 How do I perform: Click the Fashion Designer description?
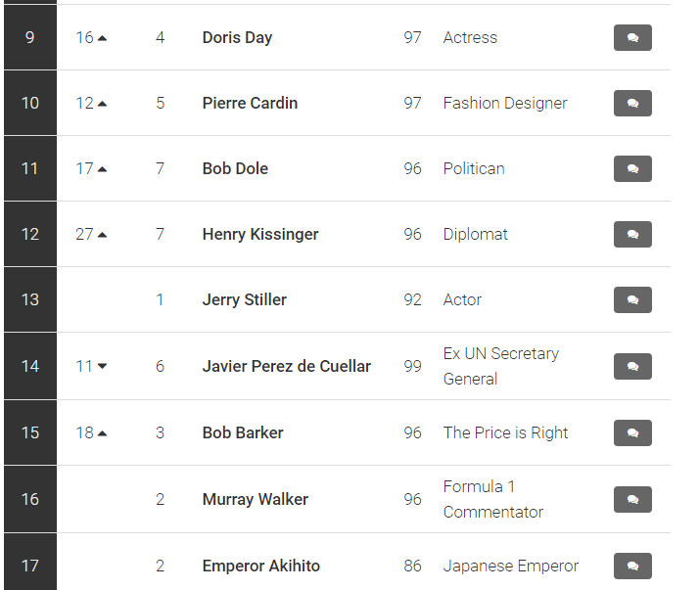click(x=505, y=103)
